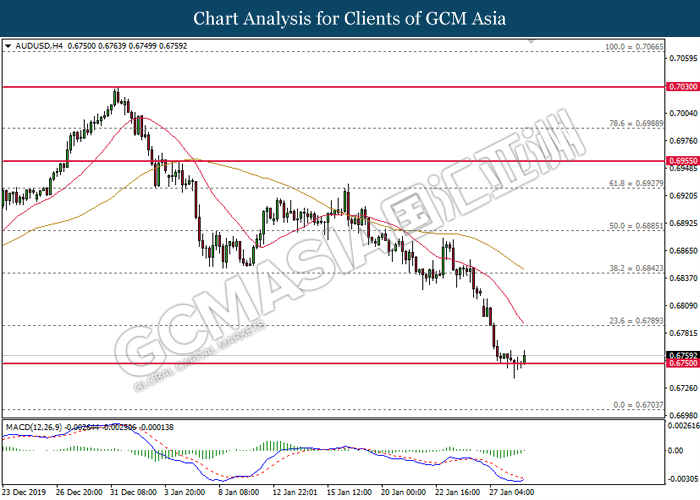Click the AUDUSD,H4 chart symbol text
700x500 pixels.
coord(39,46)
